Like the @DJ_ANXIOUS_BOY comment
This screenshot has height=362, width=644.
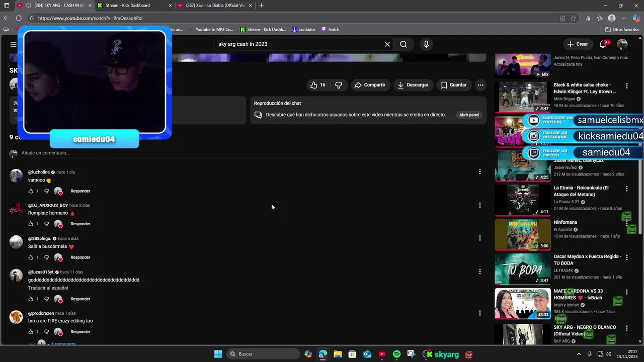[x=31, y=224]
